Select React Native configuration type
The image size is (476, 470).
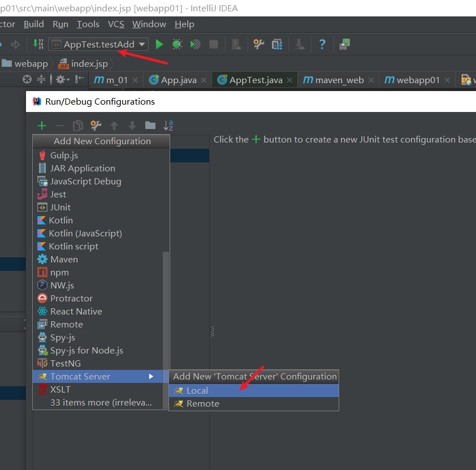tap(98, 312)
